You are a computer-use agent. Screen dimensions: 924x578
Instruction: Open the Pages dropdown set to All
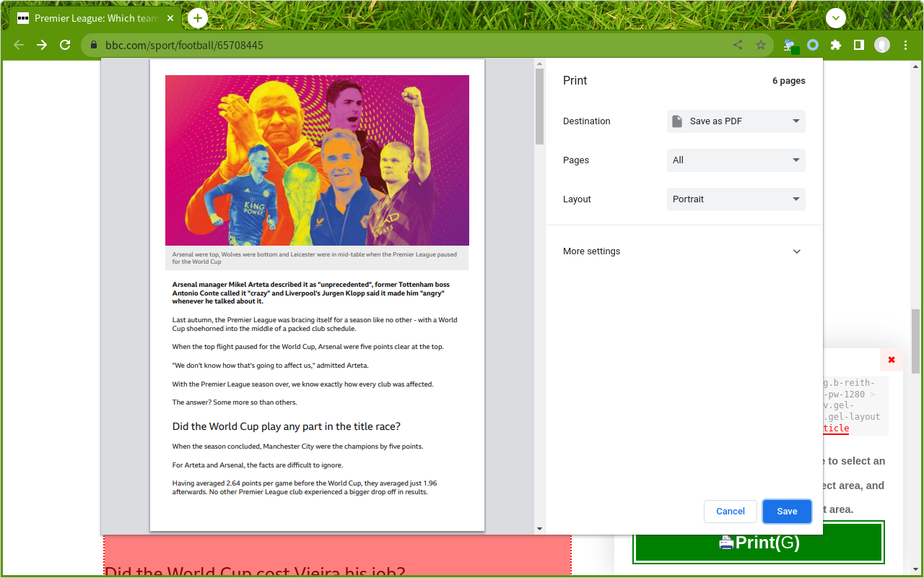pos(736,160)
